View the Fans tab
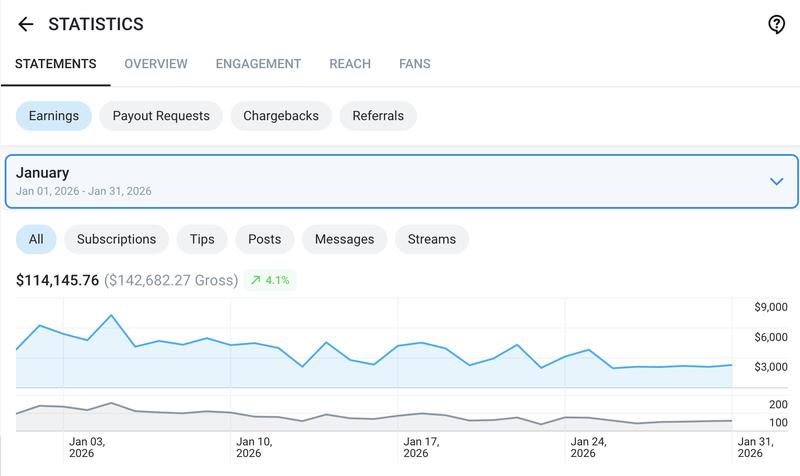The image size is (800, 476). click(415, 64)
